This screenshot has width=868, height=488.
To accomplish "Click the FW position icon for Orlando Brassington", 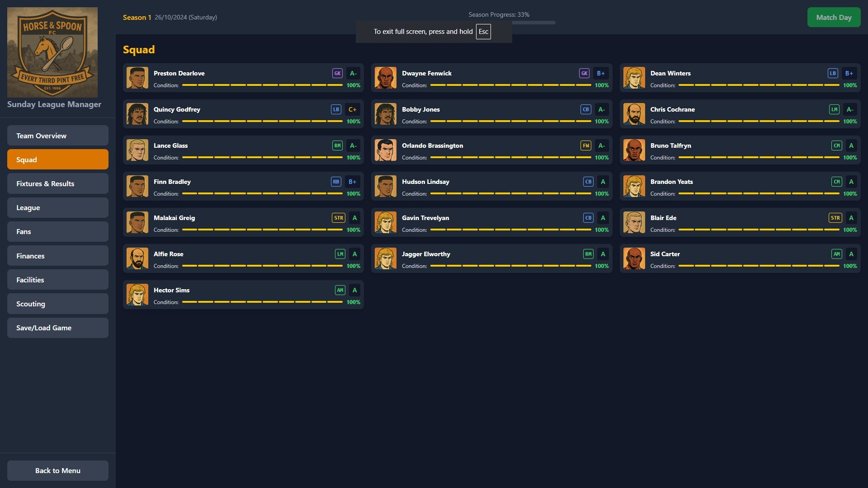I will pos(585,145).
